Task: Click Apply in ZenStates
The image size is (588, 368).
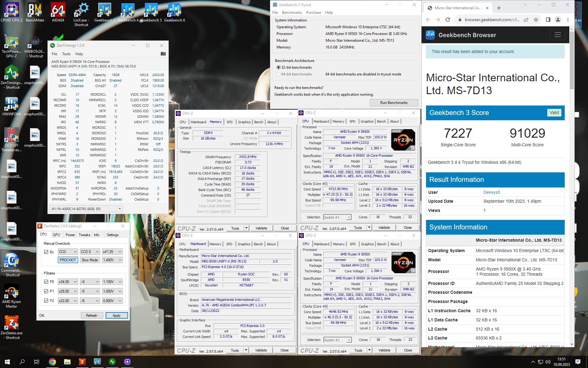Action: click(x=116, y=315)
